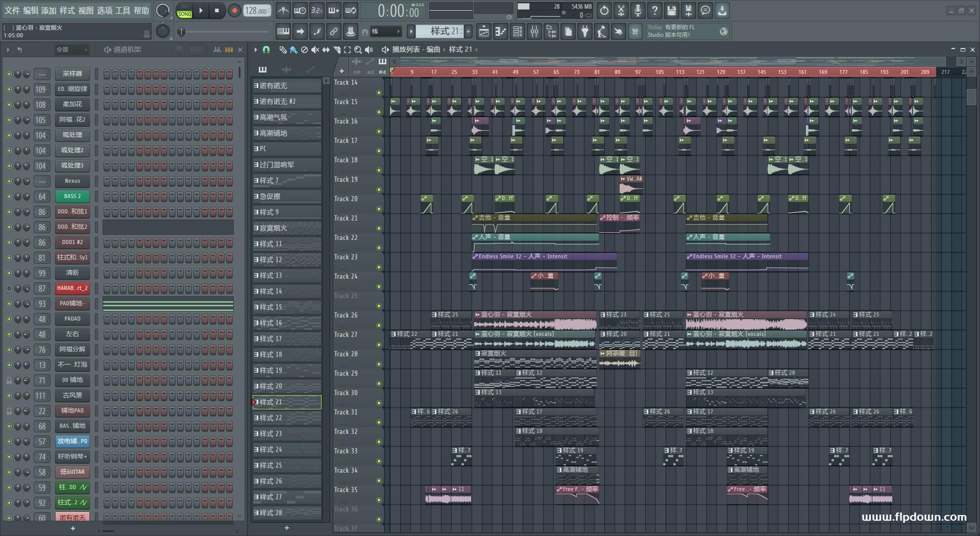The image size is (980, 536).
Task: Select the PAD铺地 channel button
Action: pyautogui.click(x=72, y=304)
